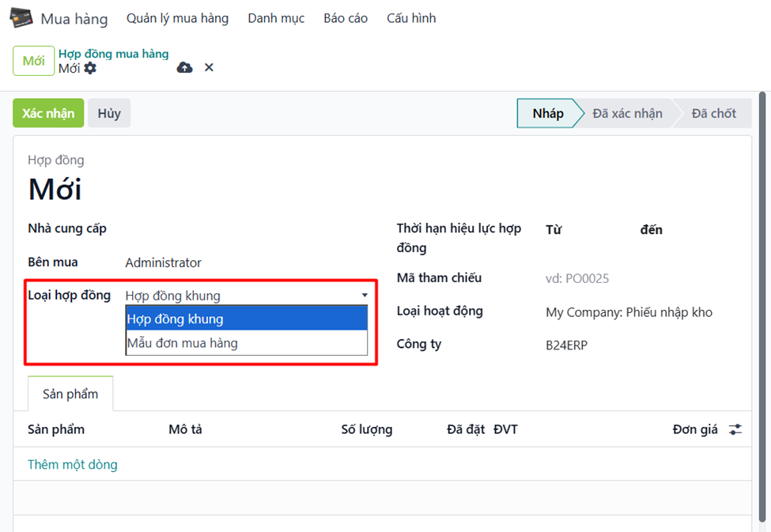Click the Mã tham chiếu input field
Image resolution: width=771 pixels, height=532 pixels.
point(633,278)
